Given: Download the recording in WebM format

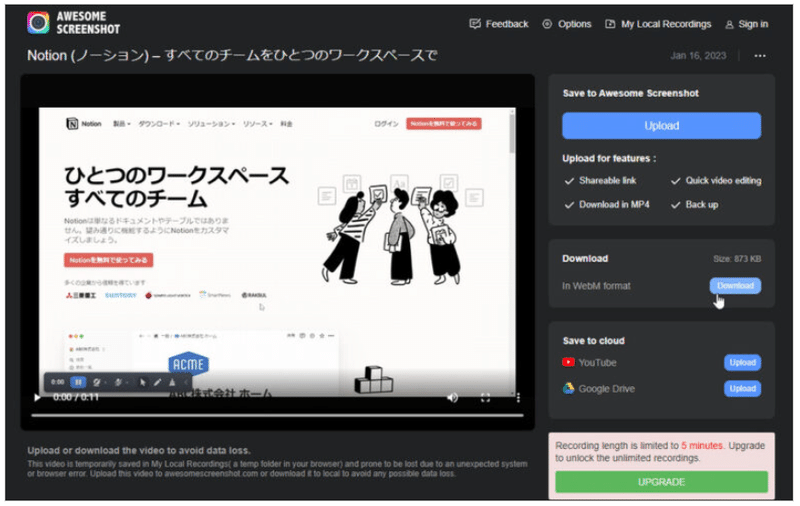Looking at the screenshot, I should click(x=735, y=286).
